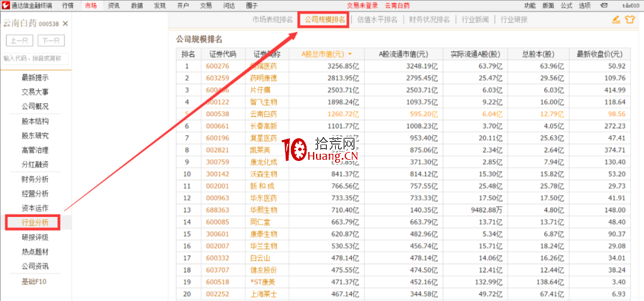Open 华东医药 stock name link
The image size is (644, 301).
[264, 198]
